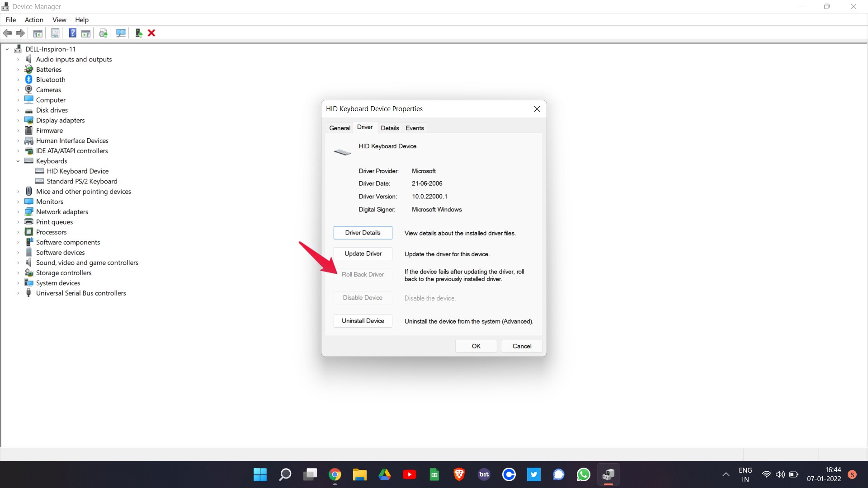Click the Update Driver button
This screenshot has height=488, width=868.
[363, 253]
